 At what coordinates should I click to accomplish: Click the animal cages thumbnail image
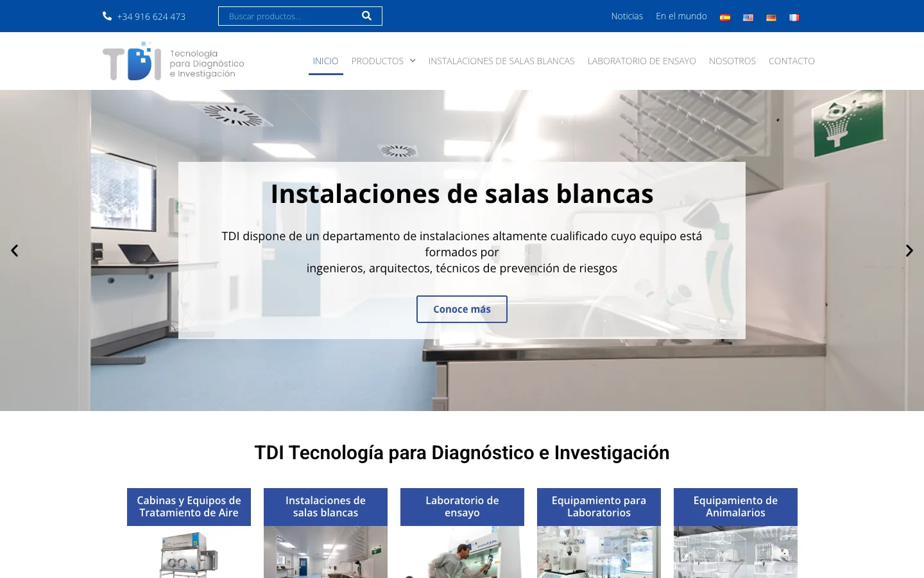point(735,552)
